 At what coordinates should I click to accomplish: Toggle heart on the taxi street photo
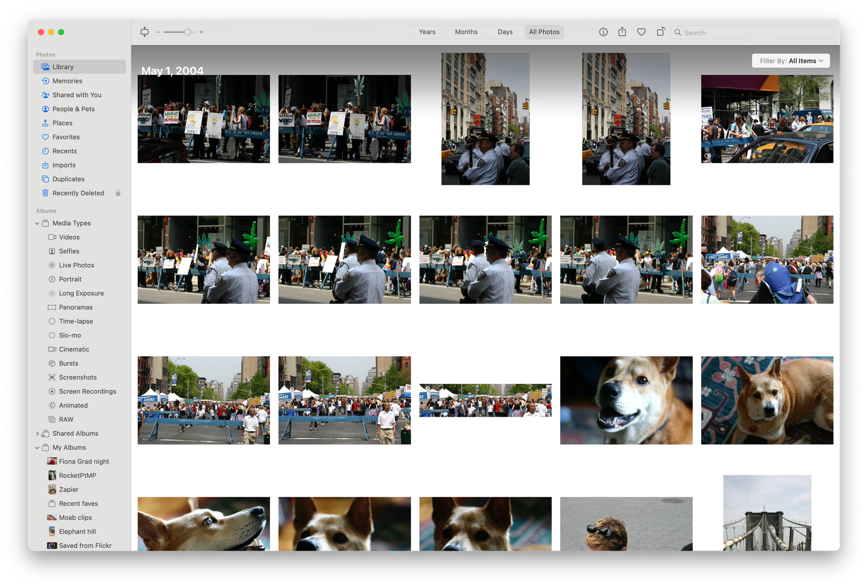pos(708,156)
